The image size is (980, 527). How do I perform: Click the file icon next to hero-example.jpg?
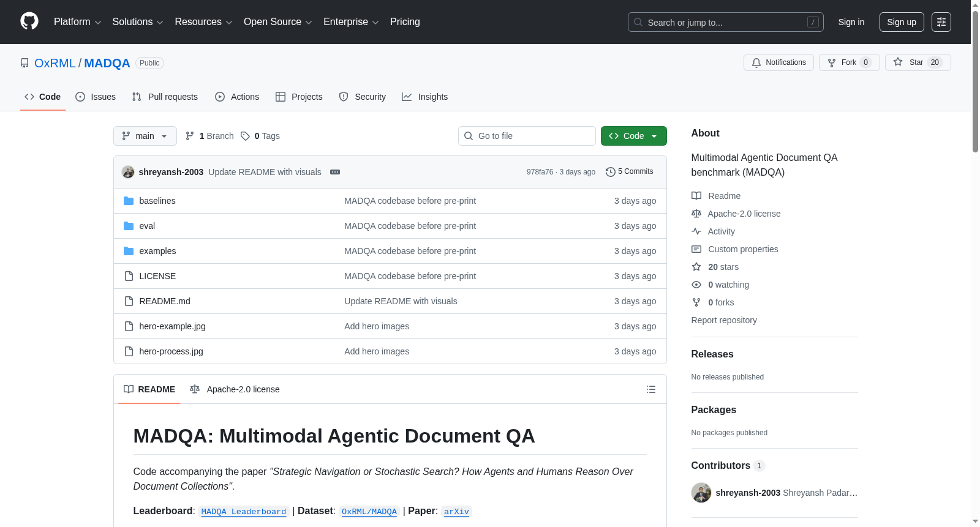pos(129,326)
